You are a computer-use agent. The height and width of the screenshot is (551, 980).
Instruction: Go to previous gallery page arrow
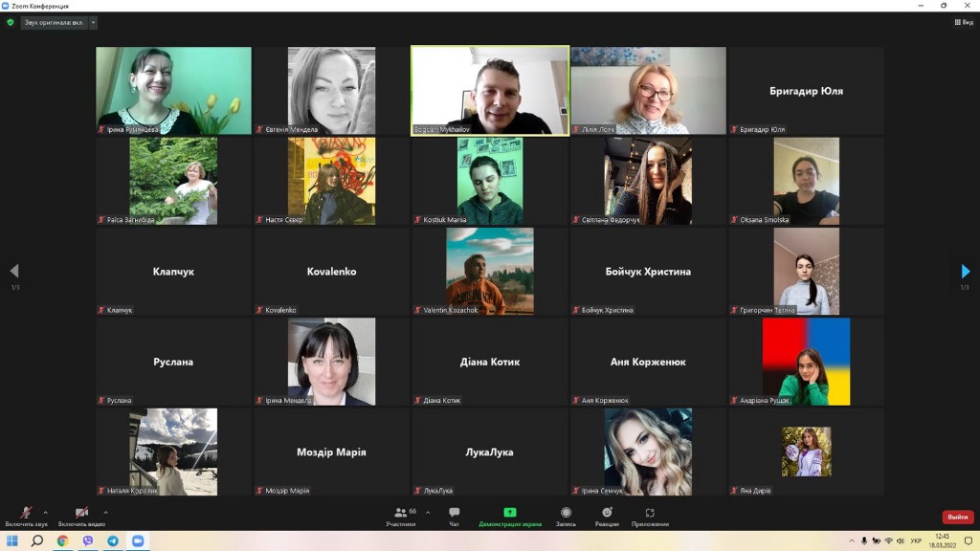(x=14, y=272)
